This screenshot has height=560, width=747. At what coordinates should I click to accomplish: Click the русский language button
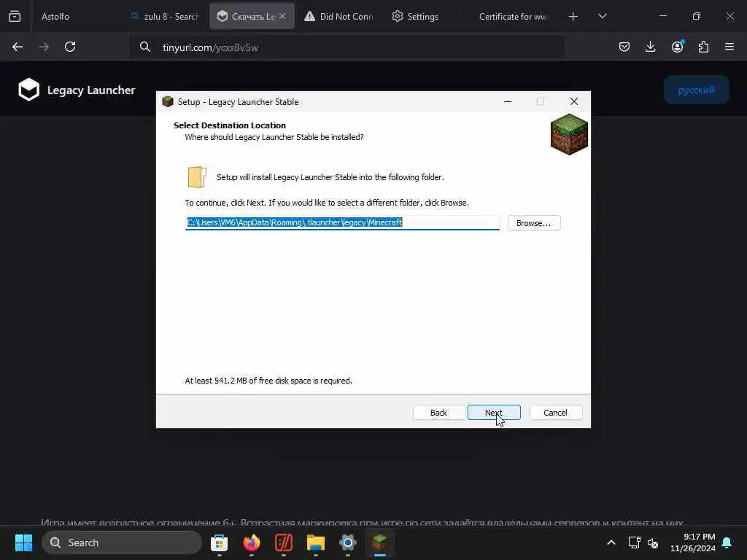(696, 90)
